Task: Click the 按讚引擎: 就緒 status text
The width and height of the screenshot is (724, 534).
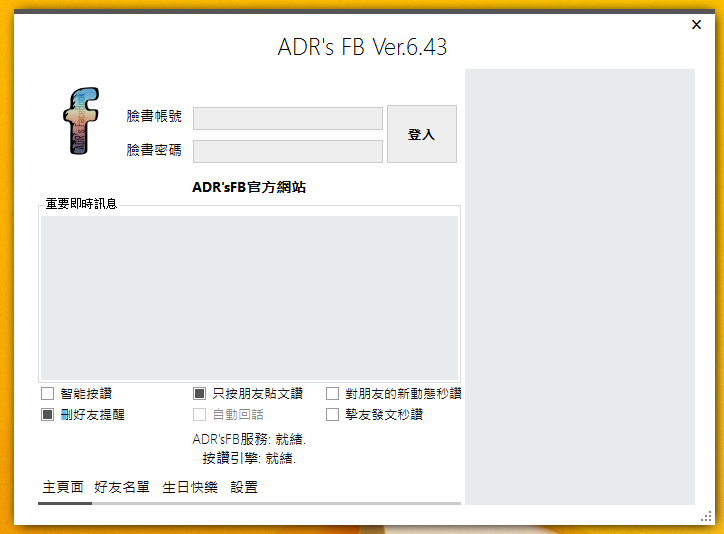Action: (249, 458)
